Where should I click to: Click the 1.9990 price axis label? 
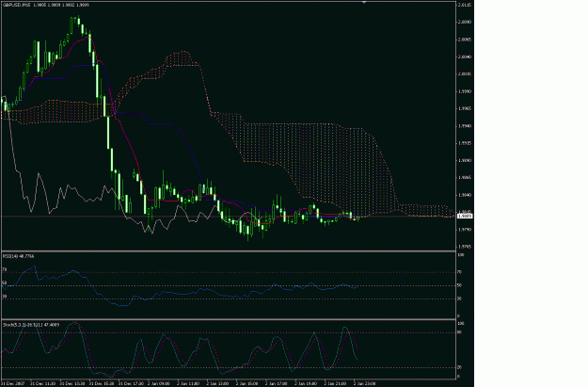464,91
